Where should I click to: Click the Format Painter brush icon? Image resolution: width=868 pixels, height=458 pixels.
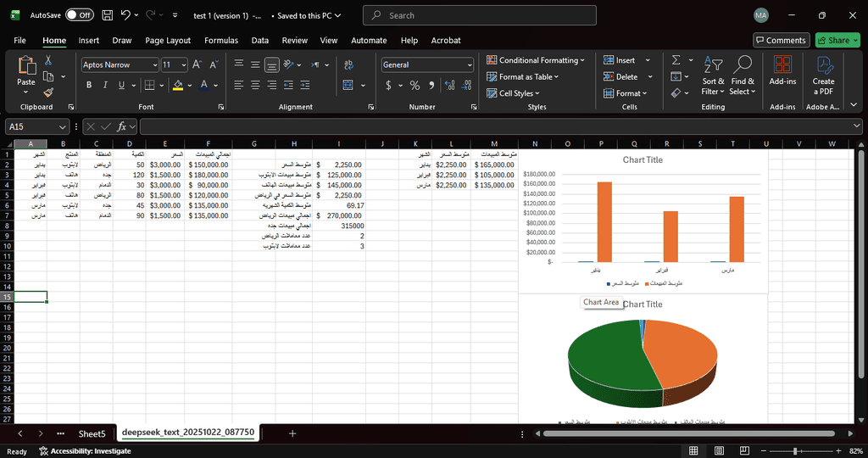pyautogui.click(x=48, y=92)
